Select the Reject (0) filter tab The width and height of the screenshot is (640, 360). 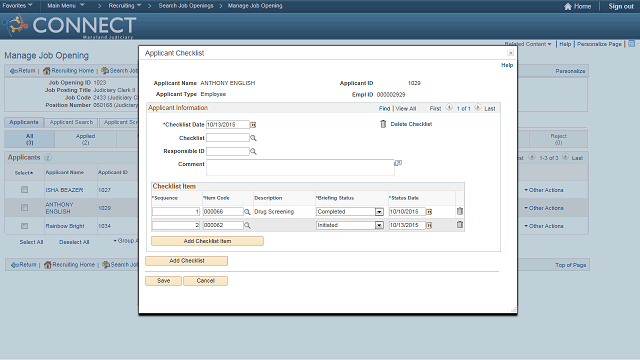tap(558, 139)
